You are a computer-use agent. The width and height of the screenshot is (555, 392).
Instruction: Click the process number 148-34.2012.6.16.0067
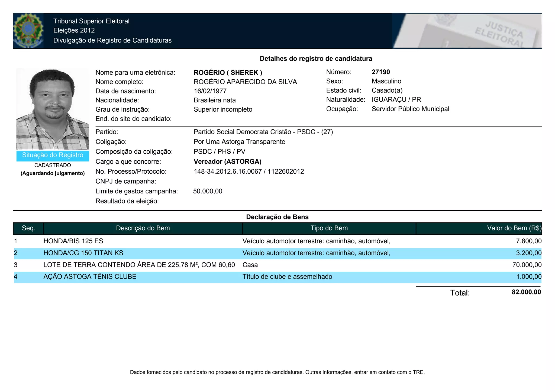(228, 172)
